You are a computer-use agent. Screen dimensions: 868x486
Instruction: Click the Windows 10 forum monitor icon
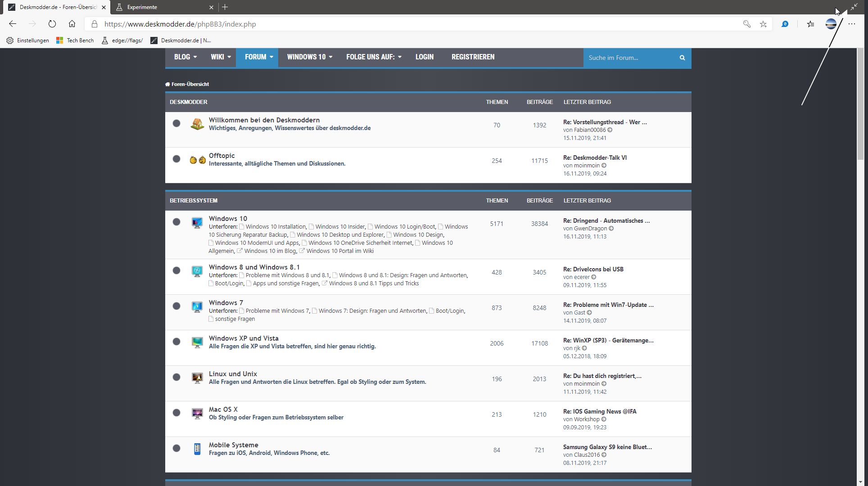click(x=197, y=223)
